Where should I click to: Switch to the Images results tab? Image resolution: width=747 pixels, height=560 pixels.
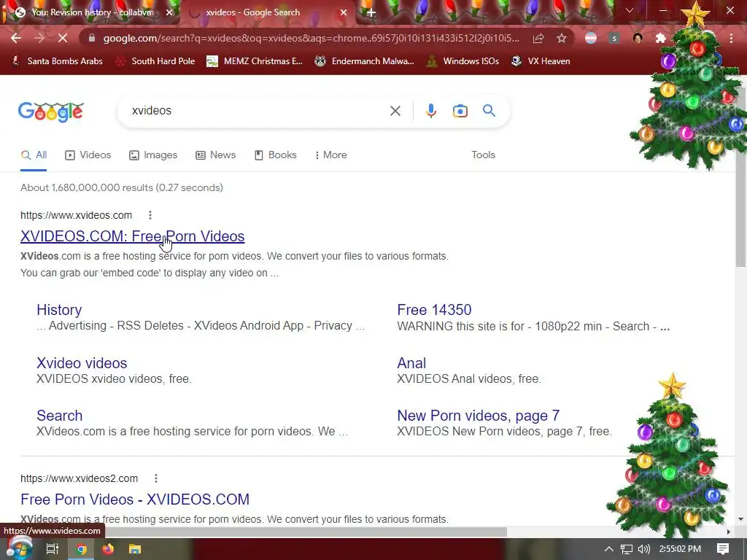point(153,155)
